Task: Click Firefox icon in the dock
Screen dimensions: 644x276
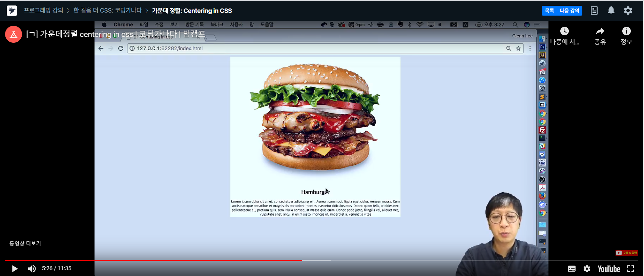Action: point(542,196)
